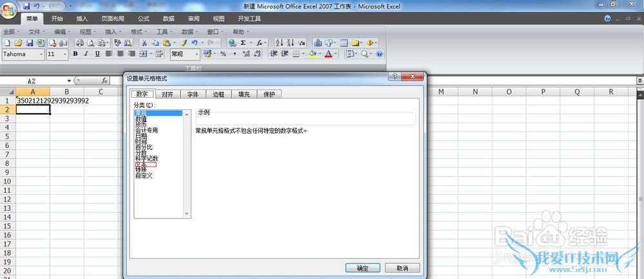The width and height of the screenshot is (644, 279).
Task: Click the dialog help question mark button
Action: (x=394, y=77)
